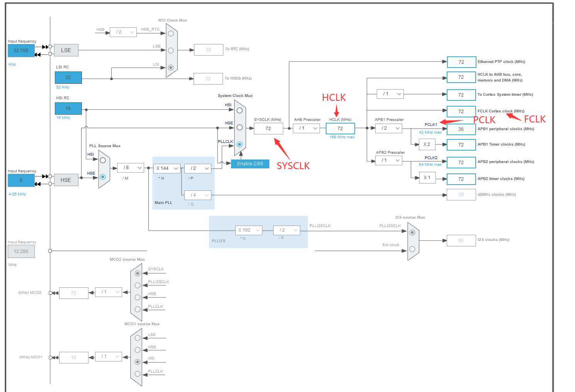Click the Cortex System timer value box
This screenshot has height=392, width=575.
click(x=461, y=95)
